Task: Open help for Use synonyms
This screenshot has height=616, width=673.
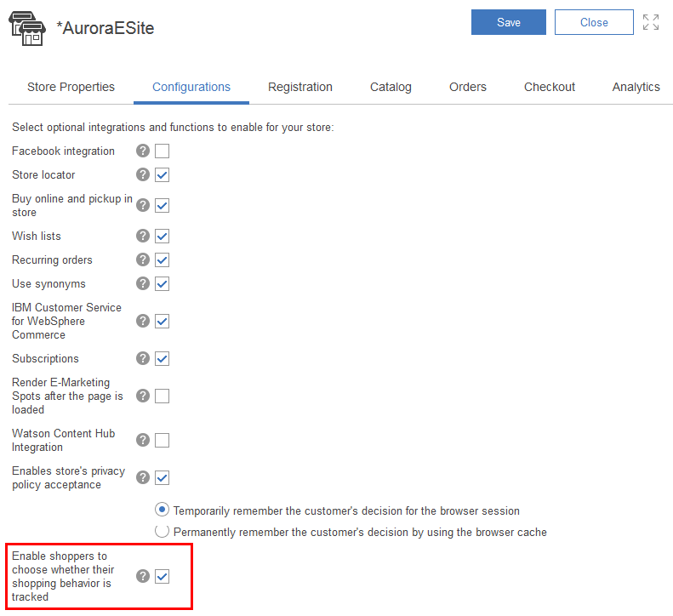Action: (143, 283)
